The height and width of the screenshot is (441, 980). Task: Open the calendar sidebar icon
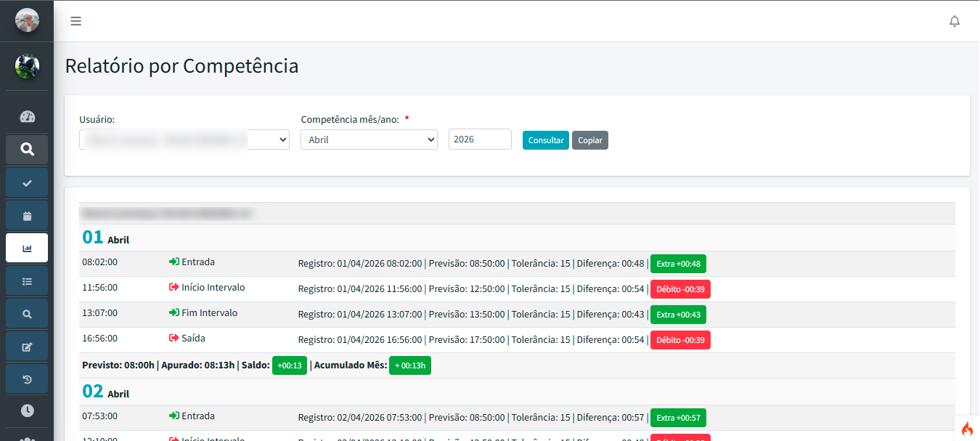click(27, 215)
